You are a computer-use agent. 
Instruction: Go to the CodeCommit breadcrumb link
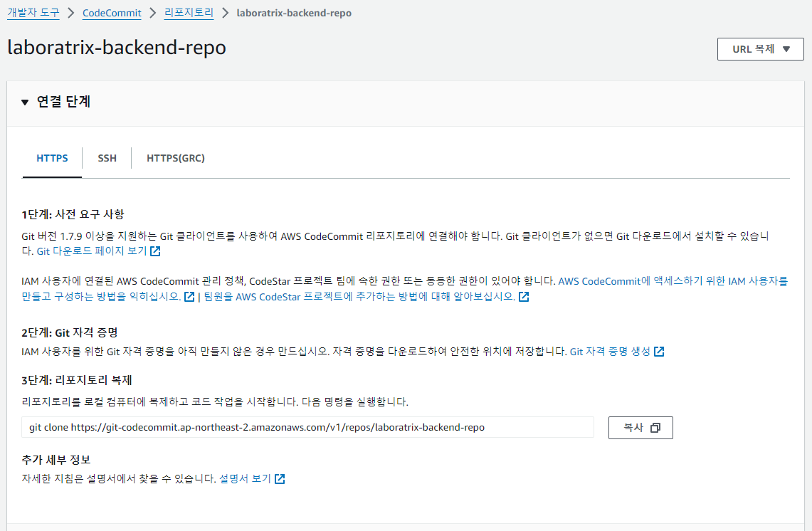pos(112,13)
